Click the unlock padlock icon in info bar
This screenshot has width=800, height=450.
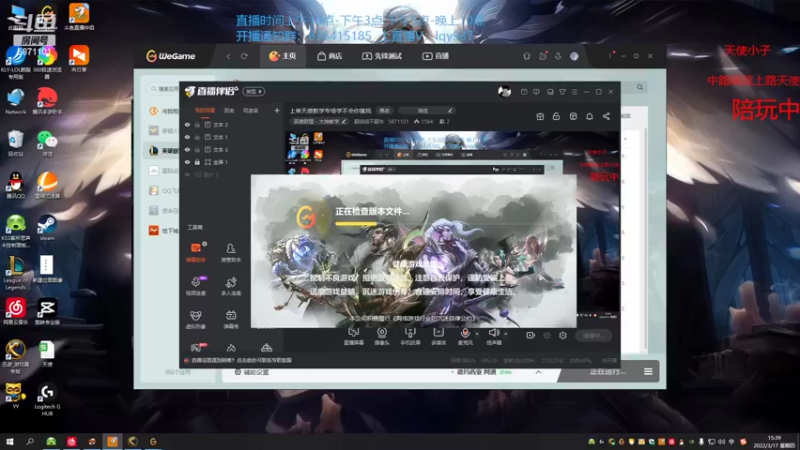[556, 116]
